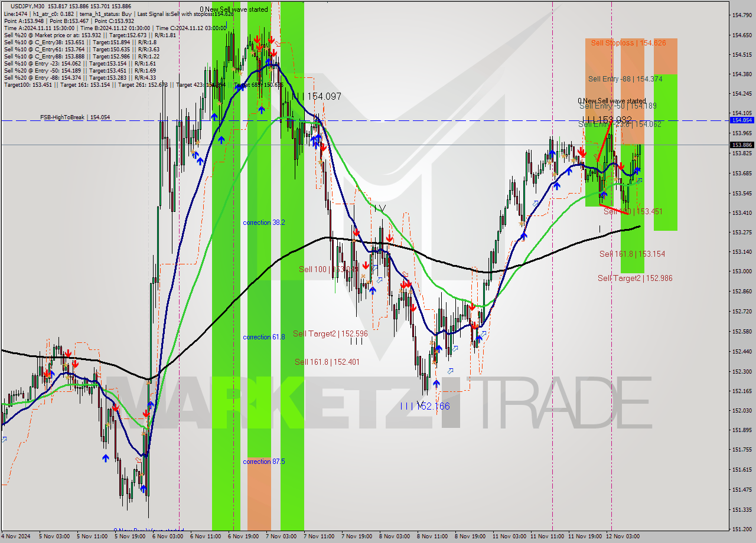Click the 'Sell %20 @ Entry -50: 154.189' row
This screenshot has width=756, height=543.
click(x=80, y=70)
